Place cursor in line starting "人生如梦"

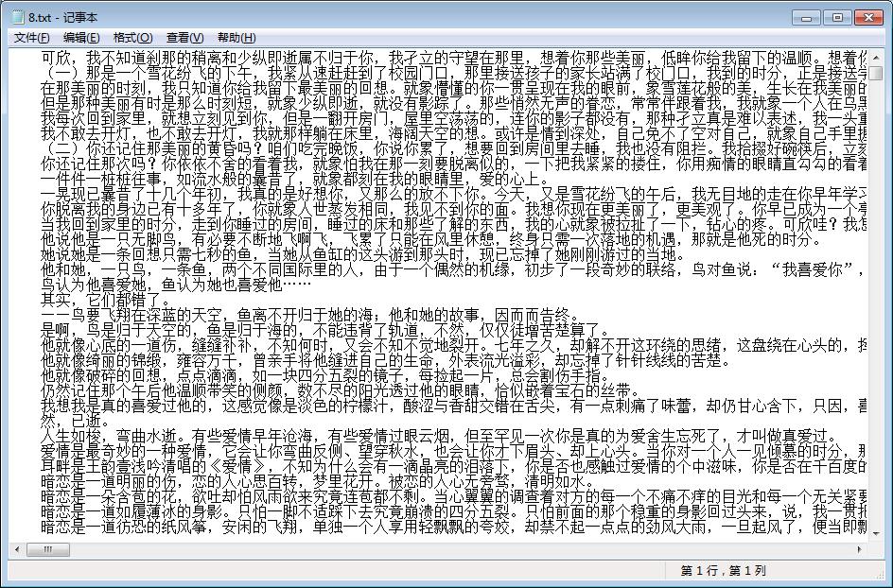click(x=189, y=435)
